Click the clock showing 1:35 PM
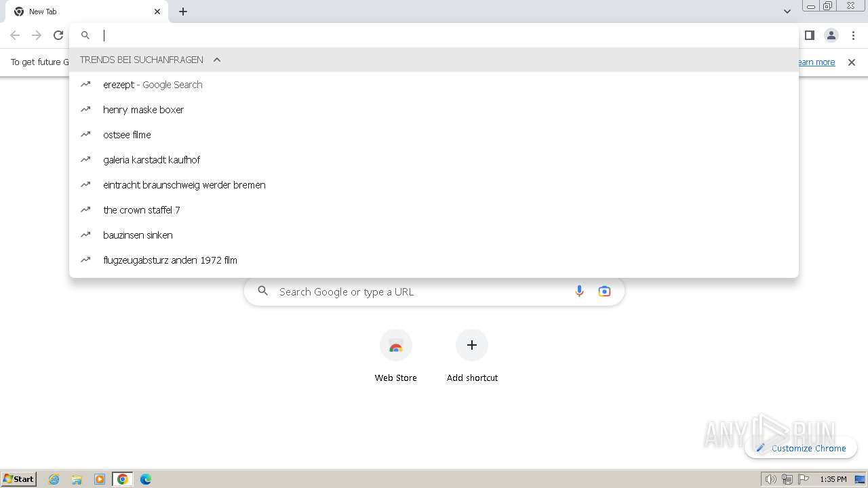 pyautogui.click(x=833, y=479)
